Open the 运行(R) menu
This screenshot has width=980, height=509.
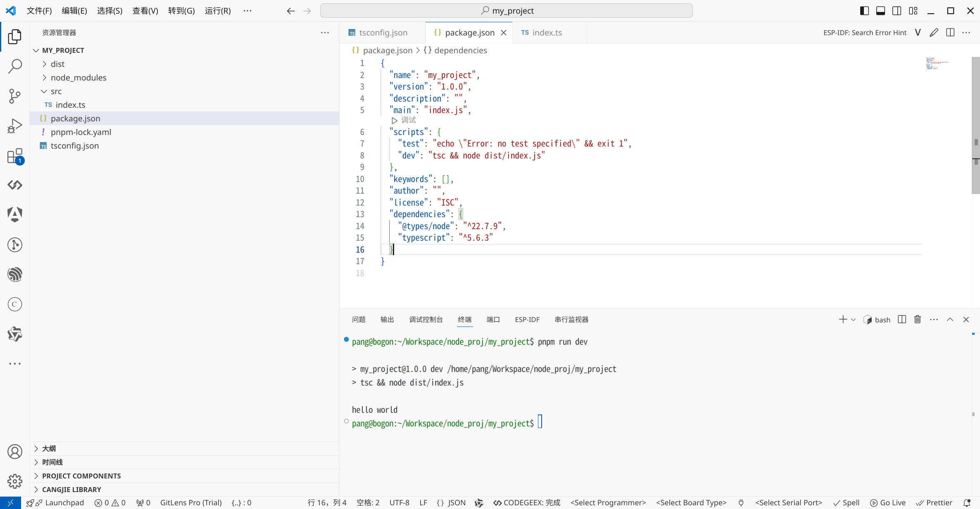click(x=218, y=11)
